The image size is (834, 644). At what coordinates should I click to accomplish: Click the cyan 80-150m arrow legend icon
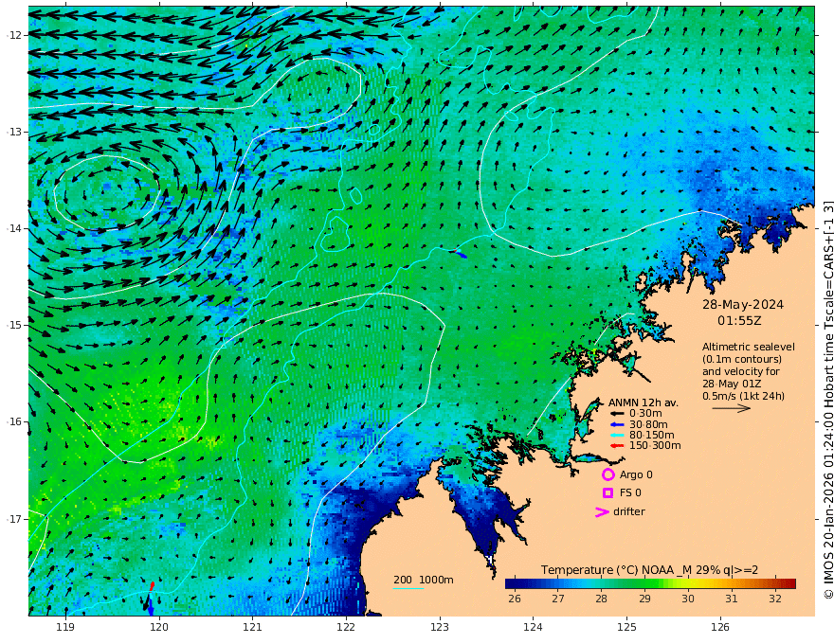[x=616, y=436]
